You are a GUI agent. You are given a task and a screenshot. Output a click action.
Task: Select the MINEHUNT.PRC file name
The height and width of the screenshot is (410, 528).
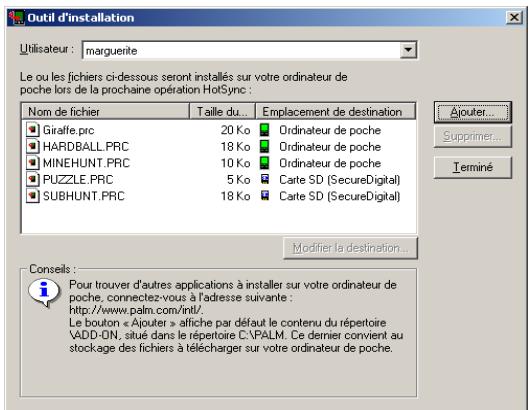pyautogui.click(x=87, y=163)
